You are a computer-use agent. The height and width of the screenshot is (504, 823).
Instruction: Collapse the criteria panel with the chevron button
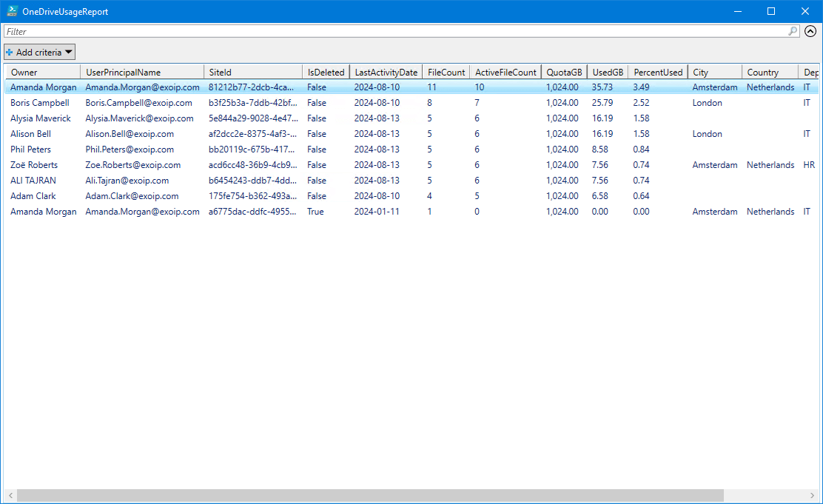click(x=810, y=31)
